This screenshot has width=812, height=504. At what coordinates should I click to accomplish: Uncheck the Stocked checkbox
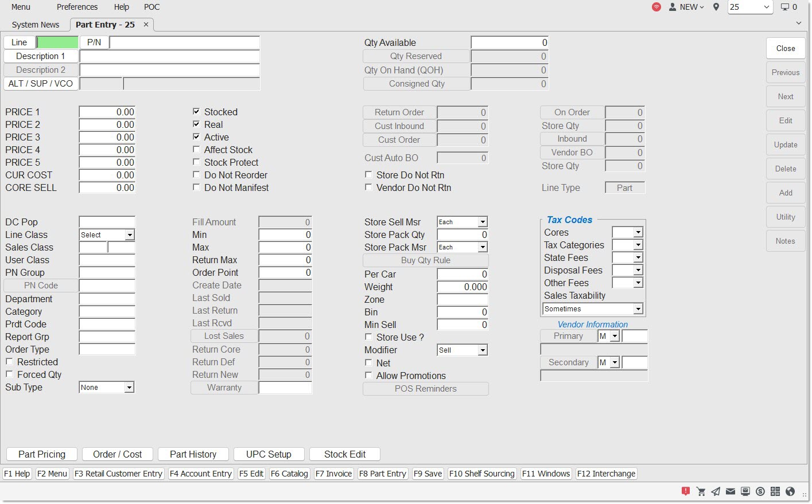coord(196,112)
